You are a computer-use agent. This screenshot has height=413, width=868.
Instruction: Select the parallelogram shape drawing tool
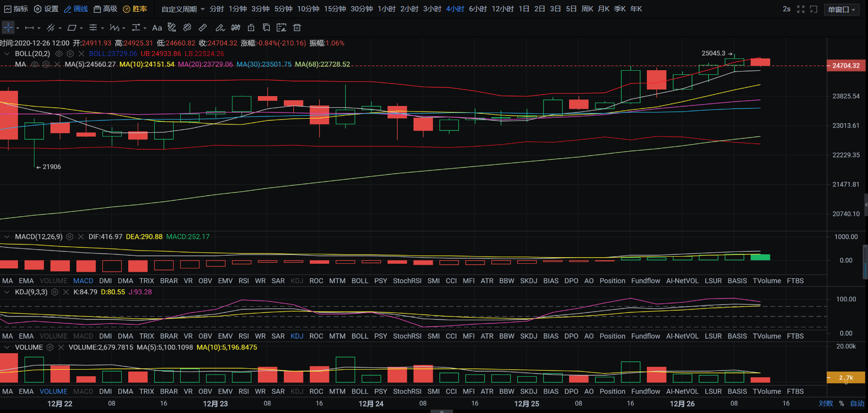coord(72,28)
